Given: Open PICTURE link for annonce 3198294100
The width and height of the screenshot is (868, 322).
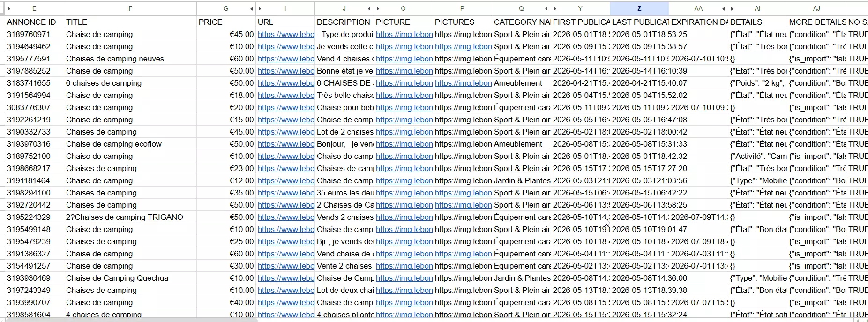Looking at the screenshot, I should 404,193.
